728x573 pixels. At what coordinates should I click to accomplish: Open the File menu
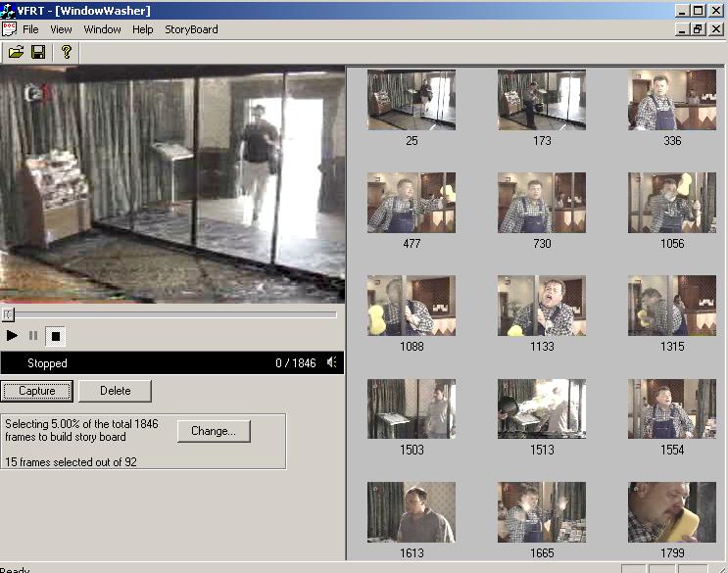pos(30,29)
